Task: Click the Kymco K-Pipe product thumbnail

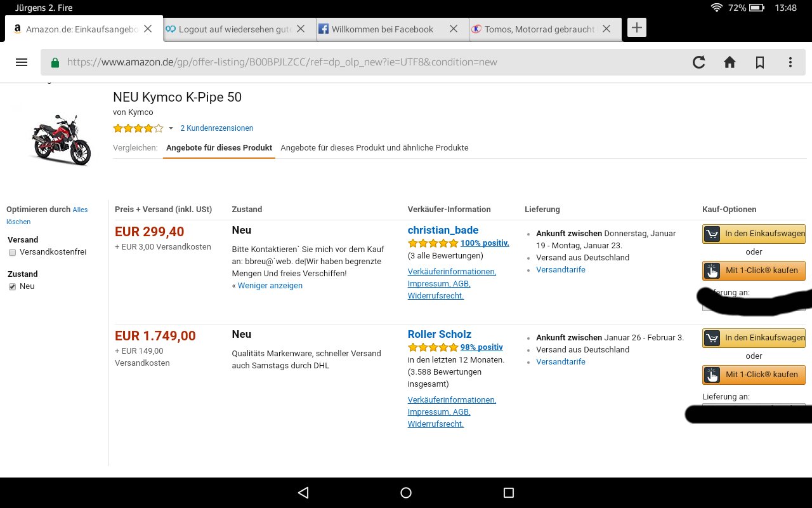Action: 61,139
